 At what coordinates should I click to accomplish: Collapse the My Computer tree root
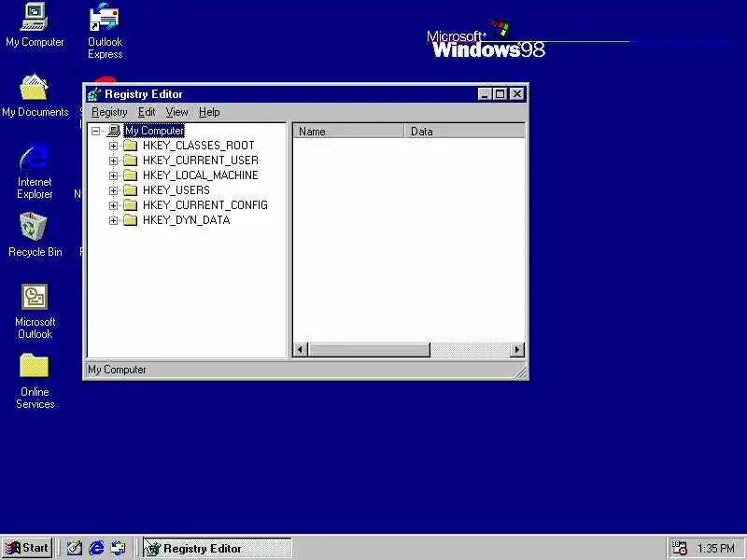click(96, 131)
